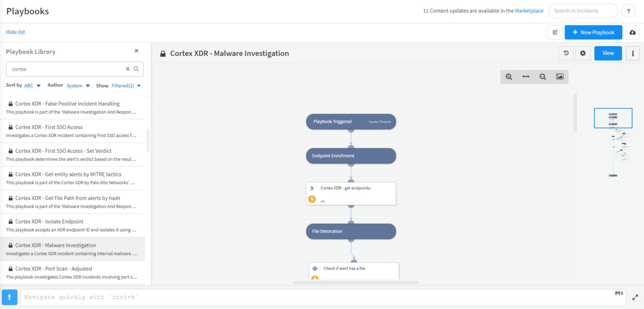Select the Endpoint Enrichment section header
644x309 pixels.
[x=351, y=156]
